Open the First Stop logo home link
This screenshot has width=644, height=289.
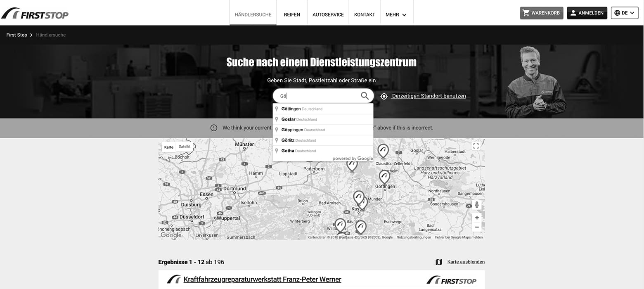click(35, 13)
